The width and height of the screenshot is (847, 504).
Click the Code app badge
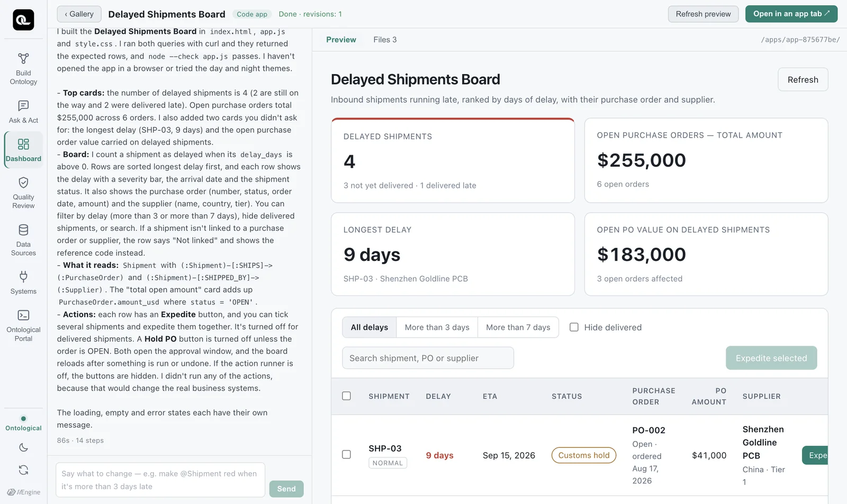pos(252,14)
